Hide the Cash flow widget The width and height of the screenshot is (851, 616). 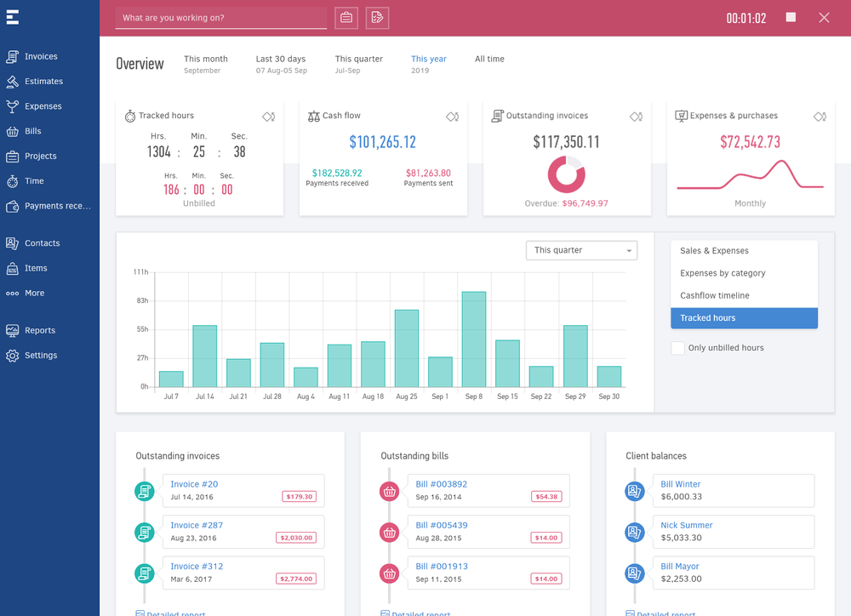[x=452, y=117]
